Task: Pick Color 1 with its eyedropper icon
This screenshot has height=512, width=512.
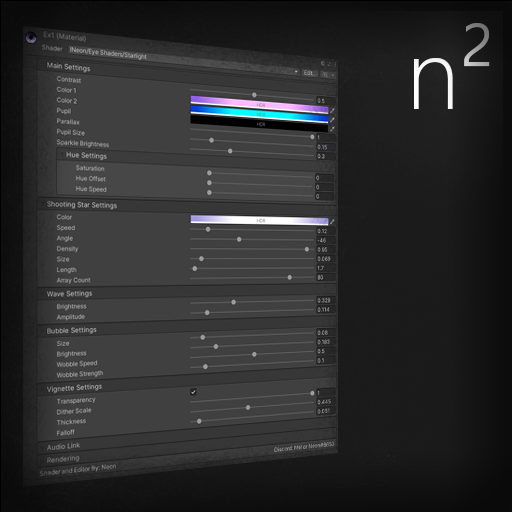Action: [x=332, y=110]
